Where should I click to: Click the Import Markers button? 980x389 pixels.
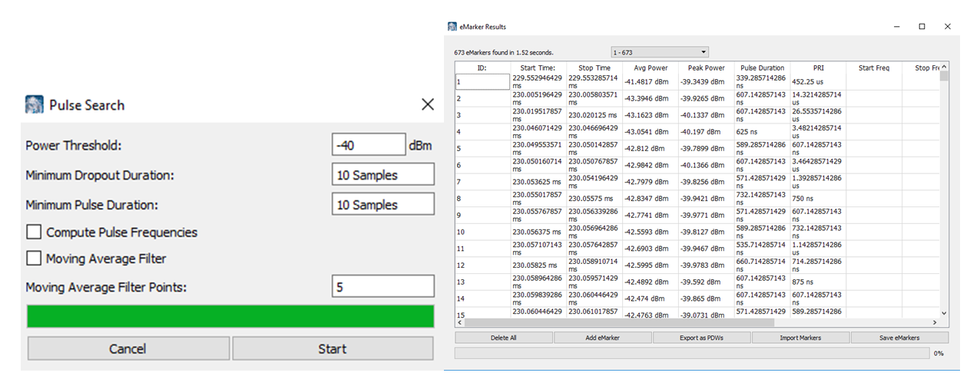tap(800, 338)
